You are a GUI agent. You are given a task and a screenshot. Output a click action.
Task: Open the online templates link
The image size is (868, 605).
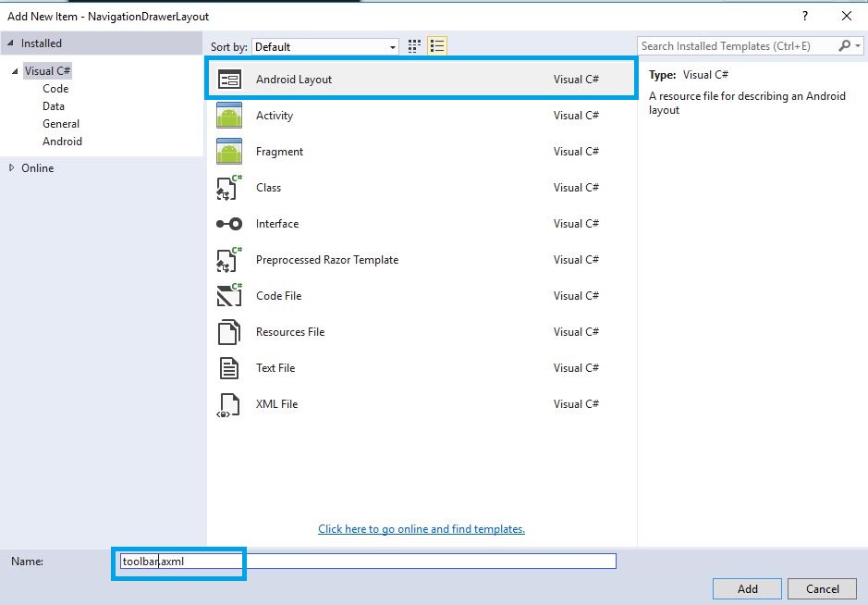click(x=422, y=528)
